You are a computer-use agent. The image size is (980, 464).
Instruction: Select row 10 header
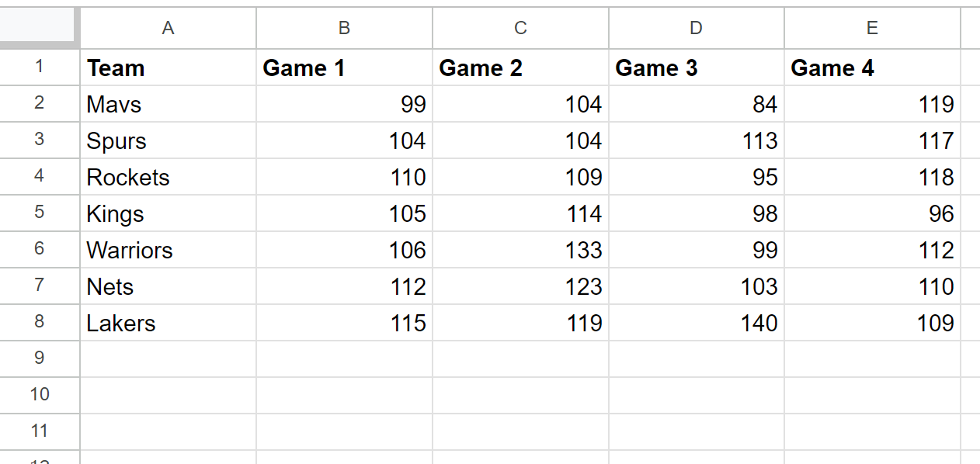pos(40,395)
